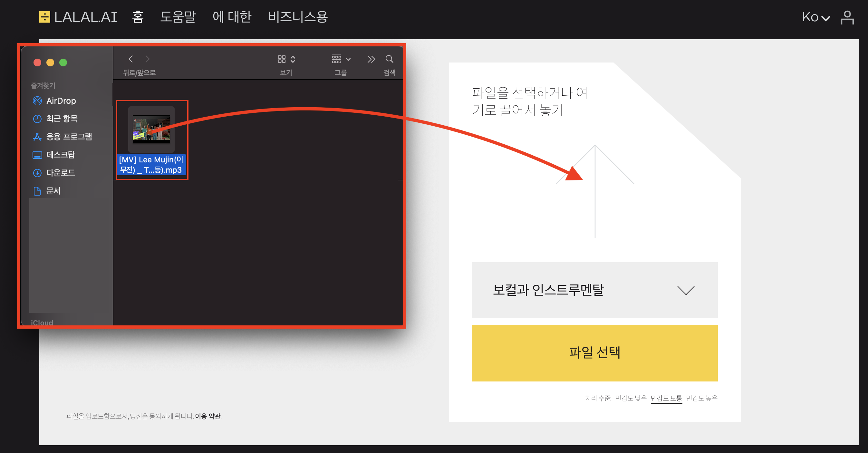Select 민감도 높은 processing level
This screenshot has height=453, width=868.
pos(701,398)
